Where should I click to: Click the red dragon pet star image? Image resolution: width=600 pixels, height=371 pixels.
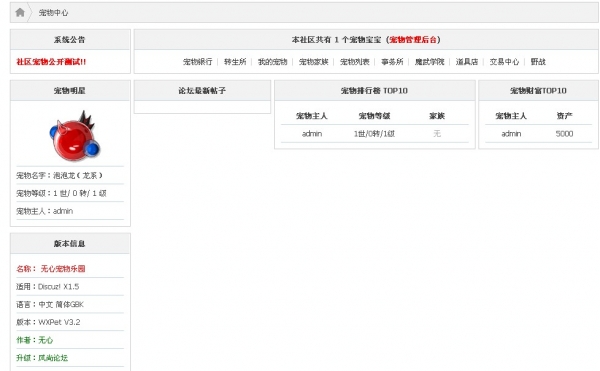(75, 136)
